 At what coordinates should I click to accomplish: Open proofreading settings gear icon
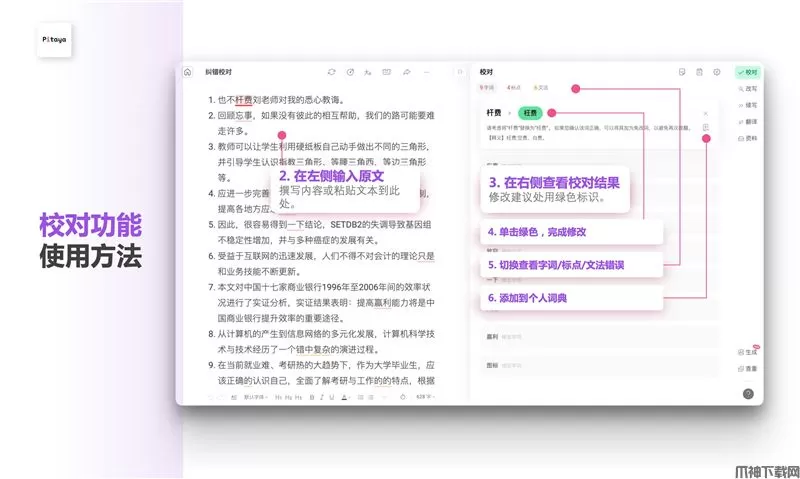tap(717, 72)
